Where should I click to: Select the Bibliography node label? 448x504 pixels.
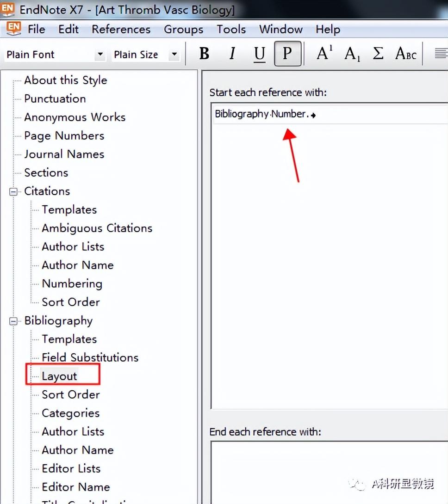click(58, 321)
